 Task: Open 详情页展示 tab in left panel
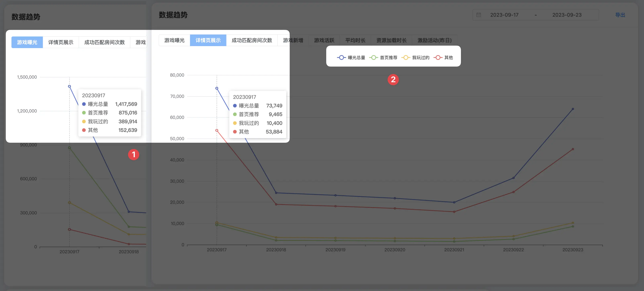pos(61,42)
